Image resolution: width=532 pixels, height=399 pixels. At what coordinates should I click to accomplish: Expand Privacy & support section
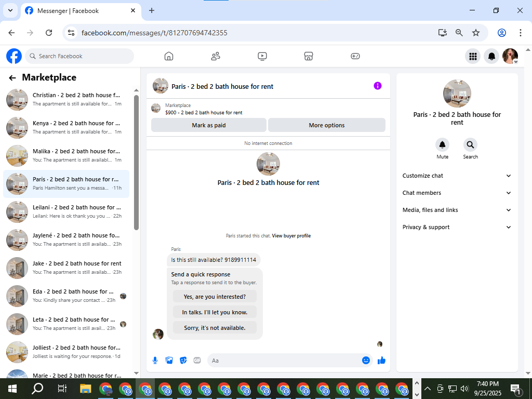(x=457, y=228)
